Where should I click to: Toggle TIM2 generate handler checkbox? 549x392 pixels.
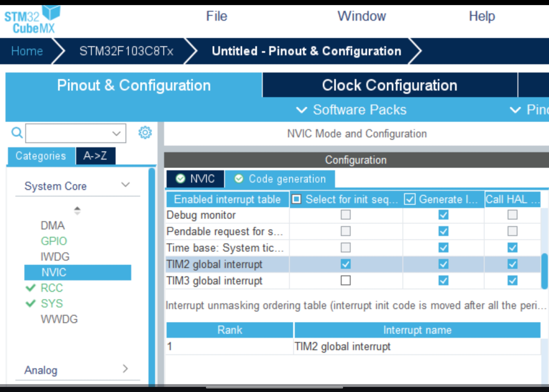444,264
